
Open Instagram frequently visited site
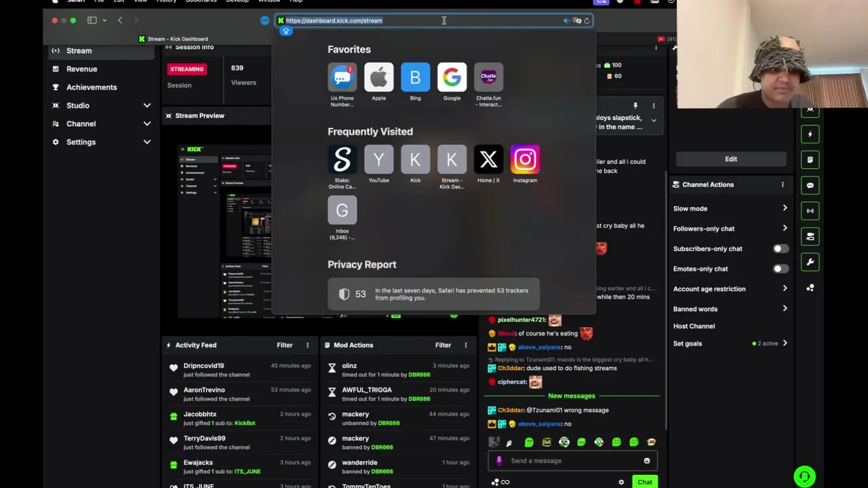(525, 160)
